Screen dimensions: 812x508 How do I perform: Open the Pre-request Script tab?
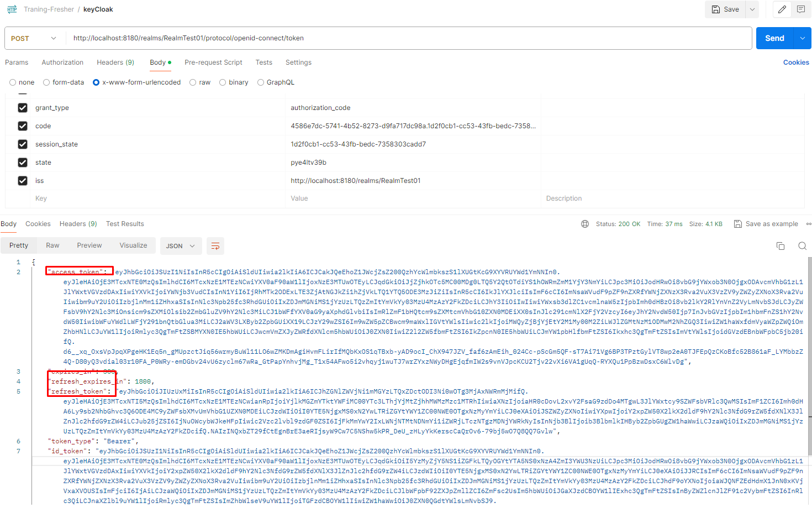click(213, 62)
